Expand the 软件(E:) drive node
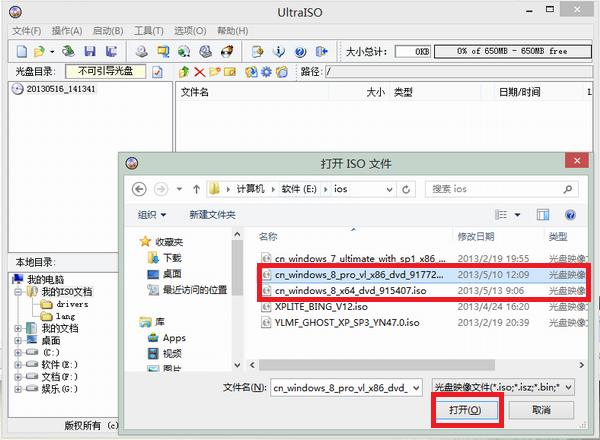Screen dimensions: 600x440 18,365
